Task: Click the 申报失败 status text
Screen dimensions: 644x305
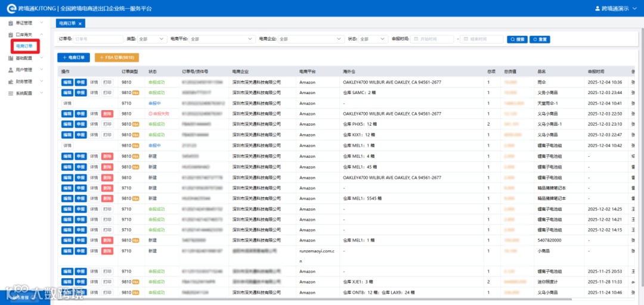Action: coord(160,114)
